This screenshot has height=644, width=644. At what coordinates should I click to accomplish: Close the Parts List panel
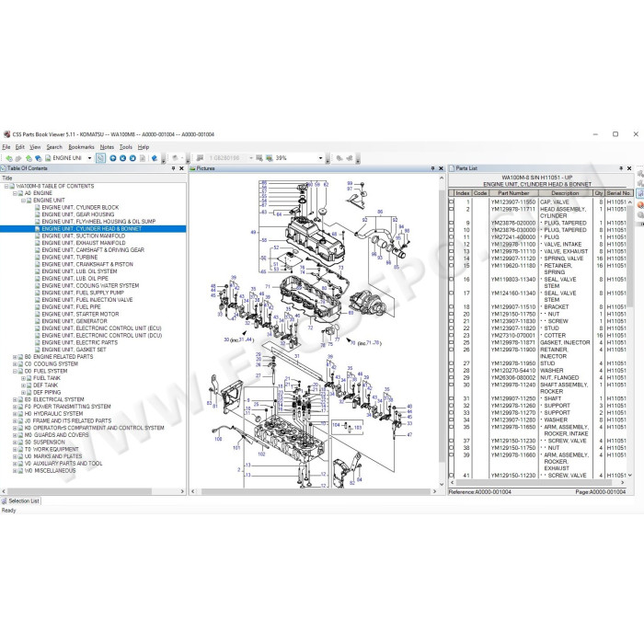629,168
